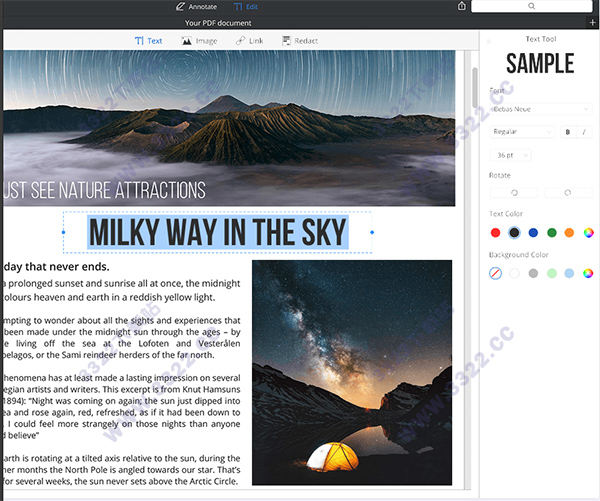Select the Link tool
This screenshot has width=600, height=501.
(250, 41)
